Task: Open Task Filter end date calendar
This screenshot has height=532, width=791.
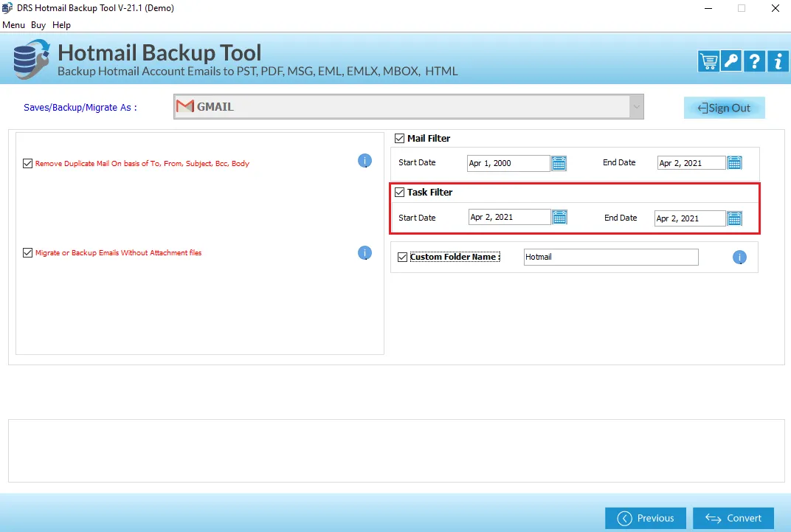Action: pos(734,218)
